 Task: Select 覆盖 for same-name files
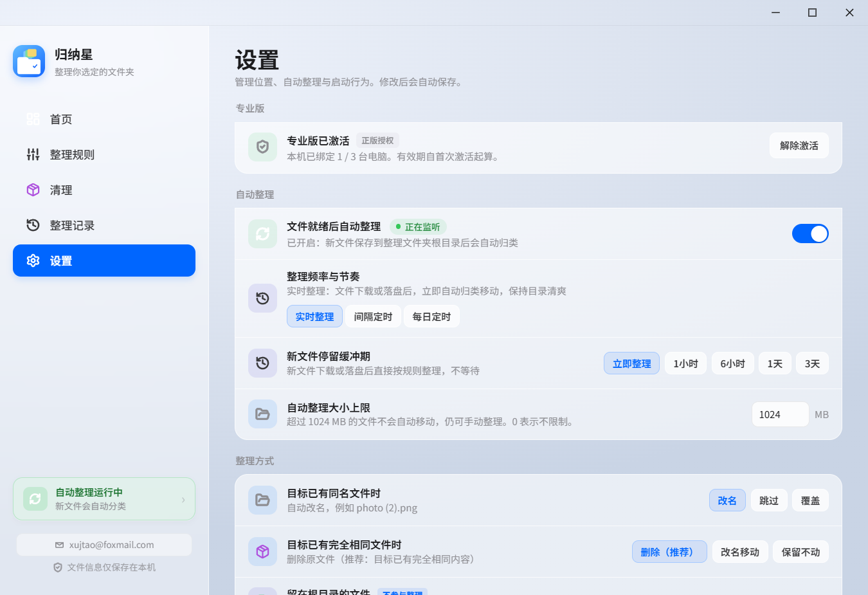pyautogui.click(x=810, y=500)
